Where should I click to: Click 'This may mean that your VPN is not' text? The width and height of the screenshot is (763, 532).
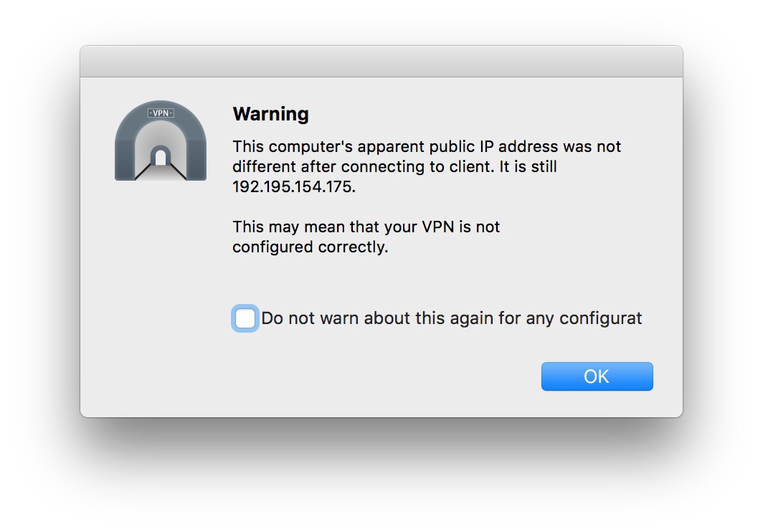point(366,227)
